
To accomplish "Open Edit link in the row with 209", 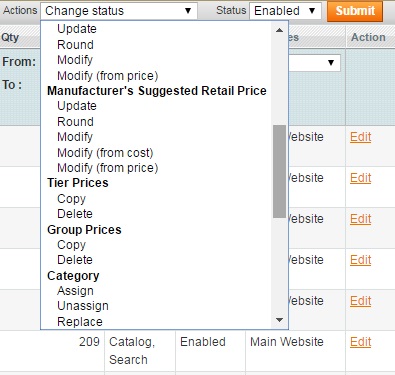I will point(360,342).
